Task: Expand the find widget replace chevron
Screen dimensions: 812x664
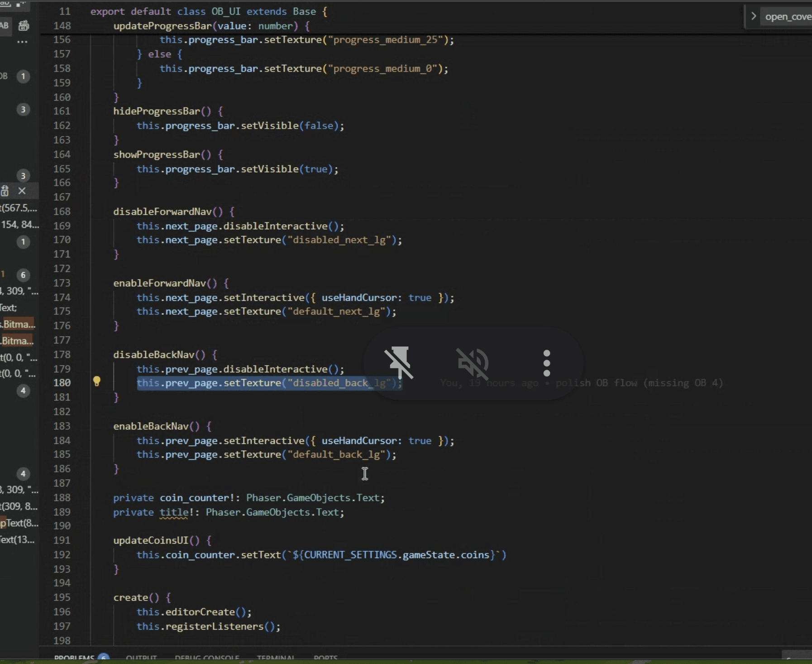Action: coord(753,16)
